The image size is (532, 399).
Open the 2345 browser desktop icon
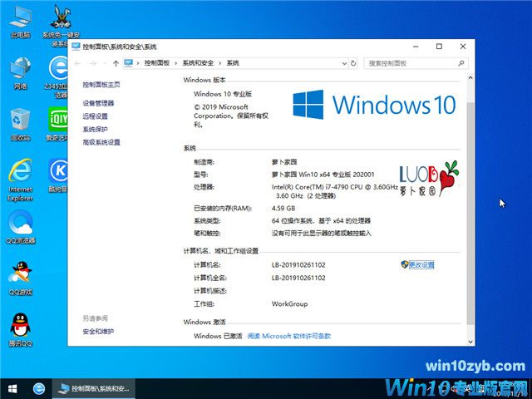(58, 76)
